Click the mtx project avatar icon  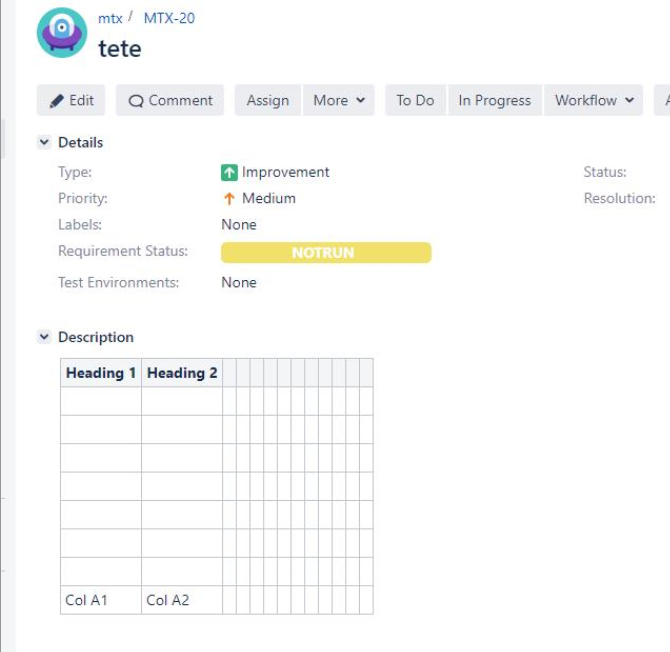click(62, 33)
